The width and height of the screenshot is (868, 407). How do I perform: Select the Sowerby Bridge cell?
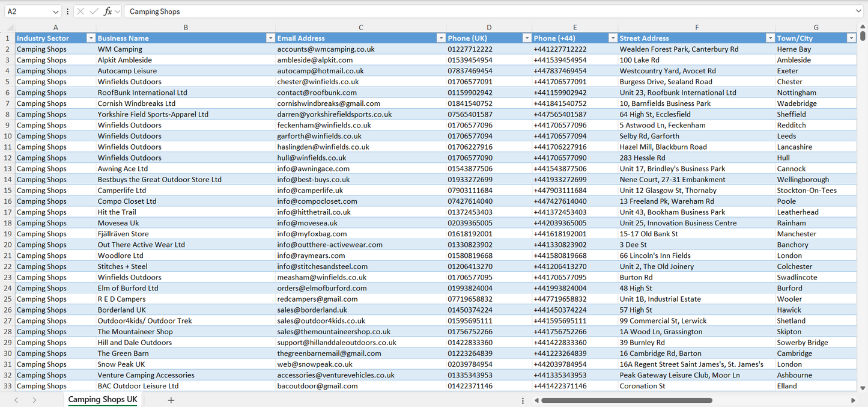(x=816, y=343)
